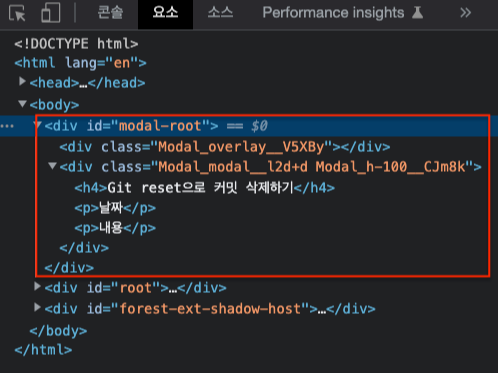498x373 pixels.
Task: Select the Modal_overlay__V5XBy div row
Action: [225, 147]
